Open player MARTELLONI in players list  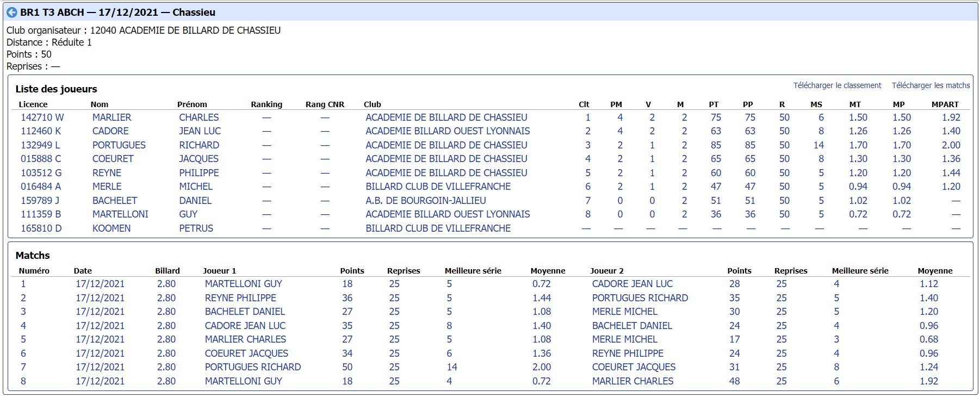click(120, 214)
